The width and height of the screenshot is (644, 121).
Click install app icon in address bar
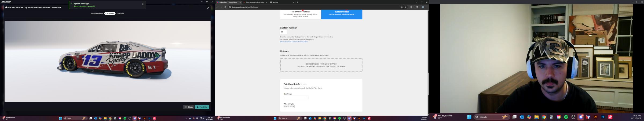401,7
